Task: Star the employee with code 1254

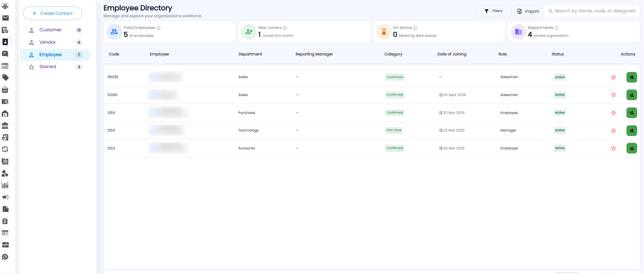Action: tap(613, 130)
